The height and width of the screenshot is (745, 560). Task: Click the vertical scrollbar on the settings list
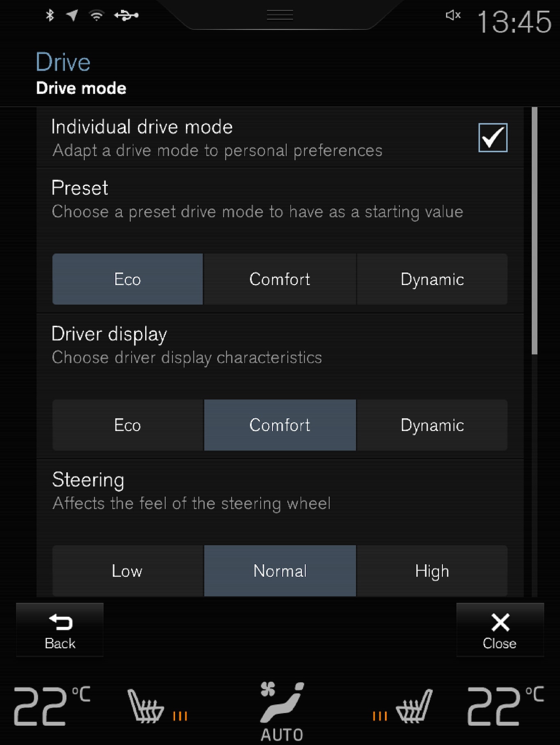[534, 230]
